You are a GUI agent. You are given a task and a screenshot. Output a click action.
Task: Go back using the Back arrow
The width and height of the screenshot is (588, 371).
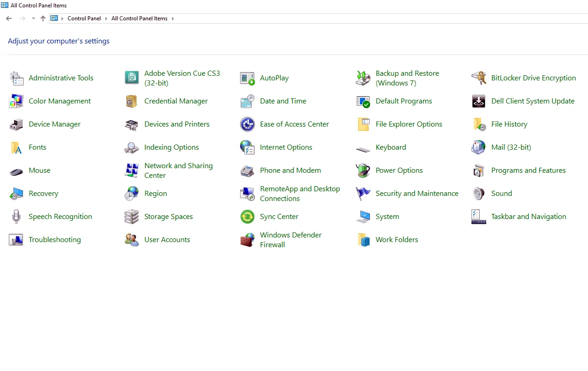pos(9,18)
